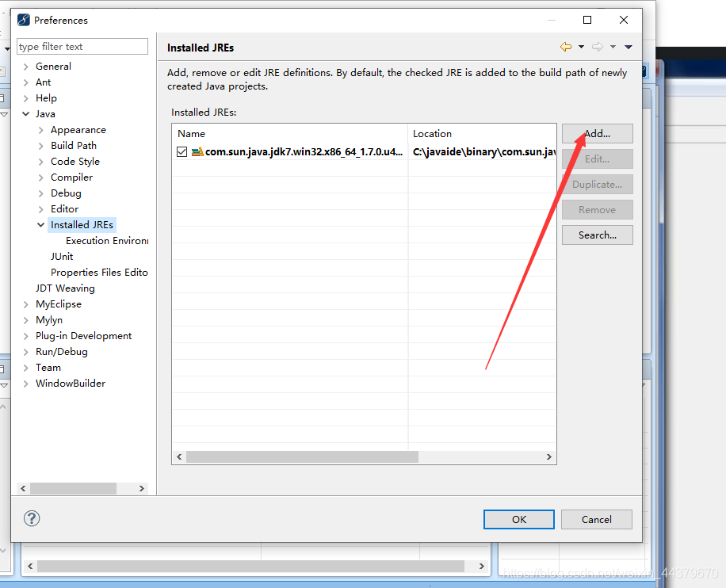Toggle the com.sun.java.jdk7 JRE checkbox
This screenshot has height=588, width=726.
182,151
